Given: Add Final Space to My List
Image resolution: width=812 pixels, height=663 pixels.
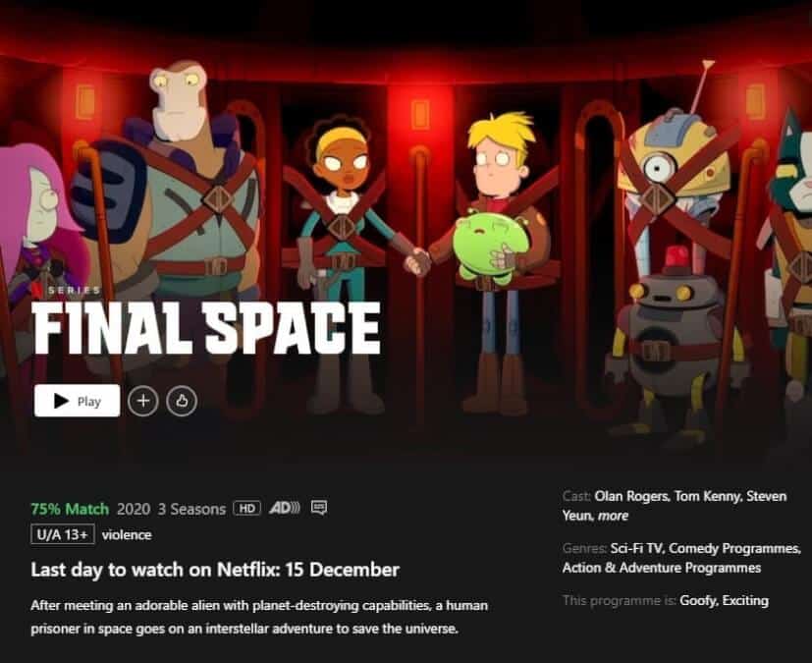Looking at the screenshot, I should tap(143, 401).
